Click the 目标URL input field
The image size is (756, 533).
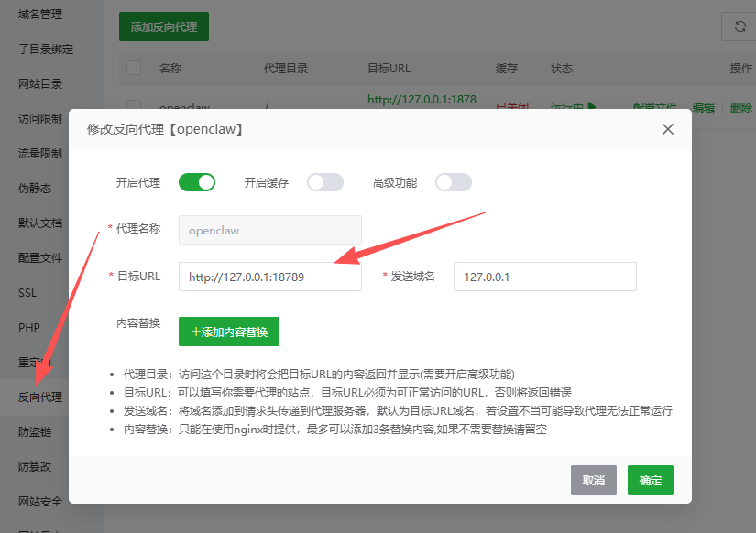click(269, 277)
